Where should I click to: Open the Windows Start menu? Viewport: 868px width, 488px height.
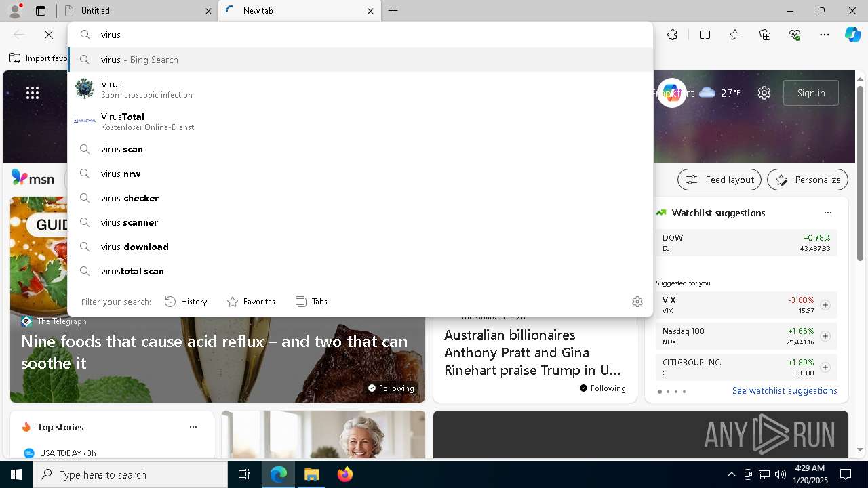click(x=16, y=474)
